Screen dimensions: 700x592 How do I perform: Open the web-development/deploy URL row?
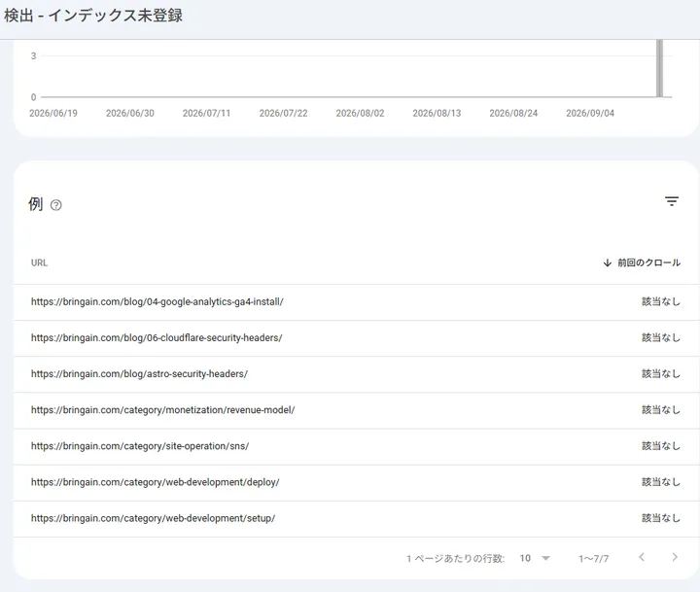tap(356, 482)
